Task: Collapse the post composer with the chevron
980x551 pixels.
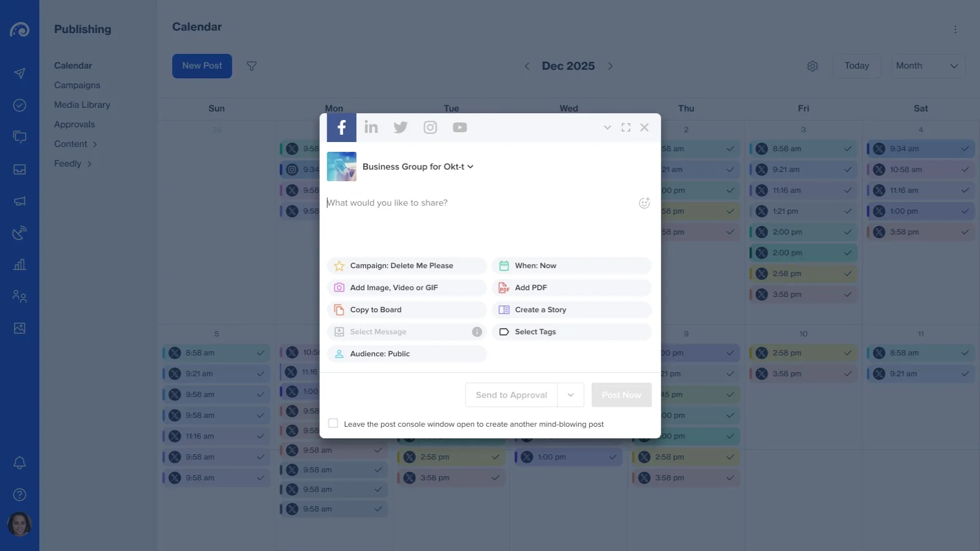Action: (x=608, y=127)
